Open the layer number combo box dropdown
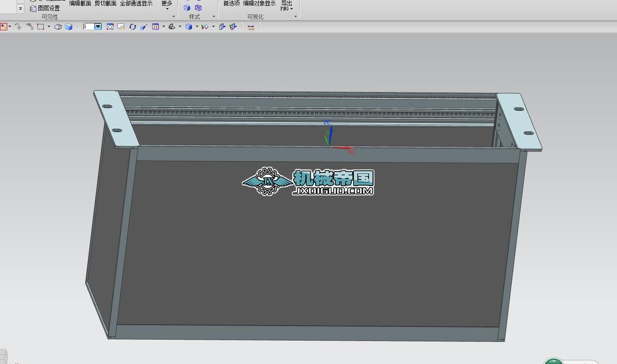 tap(98, 27)
